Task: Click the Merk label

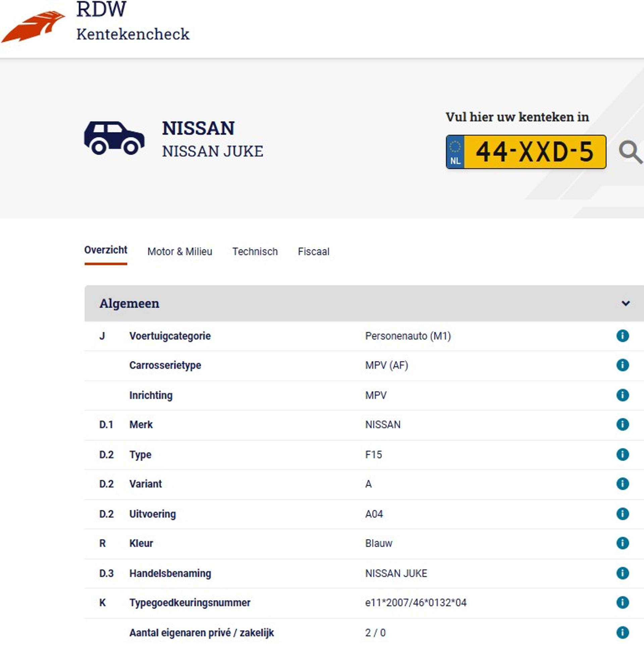Action: pyautogui.click(x=141, y=425)
